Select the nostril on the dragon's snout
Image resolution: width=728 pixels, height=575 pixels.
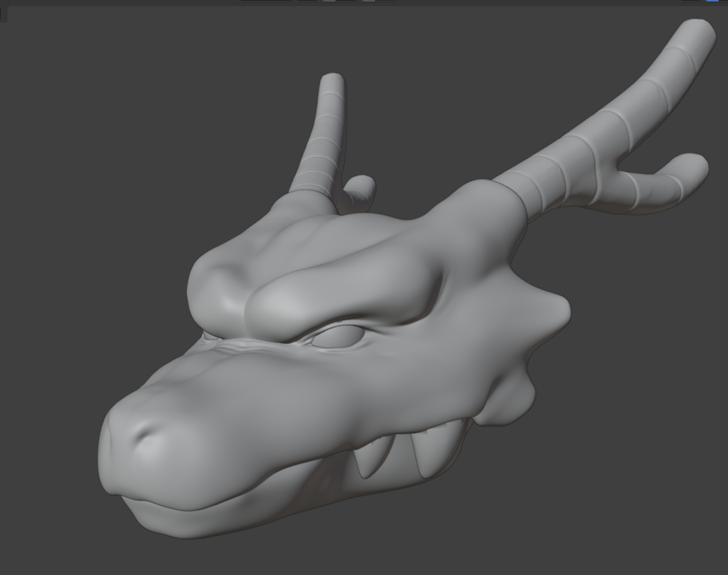(144, 433)
